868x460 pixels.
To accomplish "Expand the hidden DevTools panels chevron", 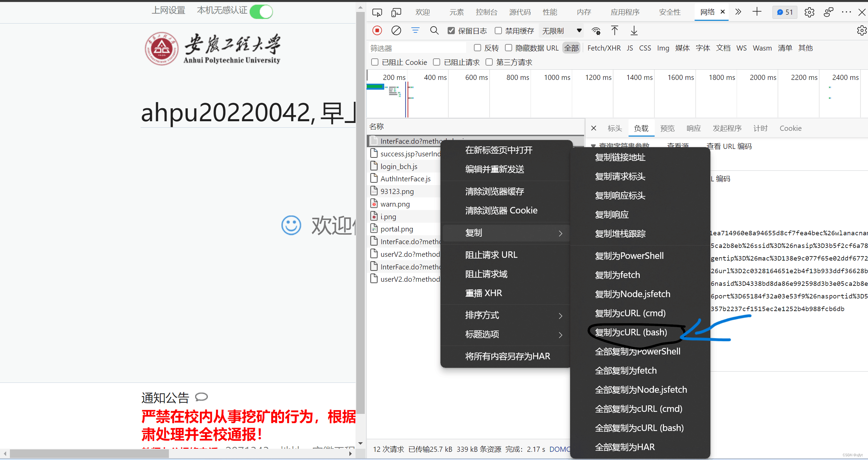I will pyautogui.click(x=738, y=12).
